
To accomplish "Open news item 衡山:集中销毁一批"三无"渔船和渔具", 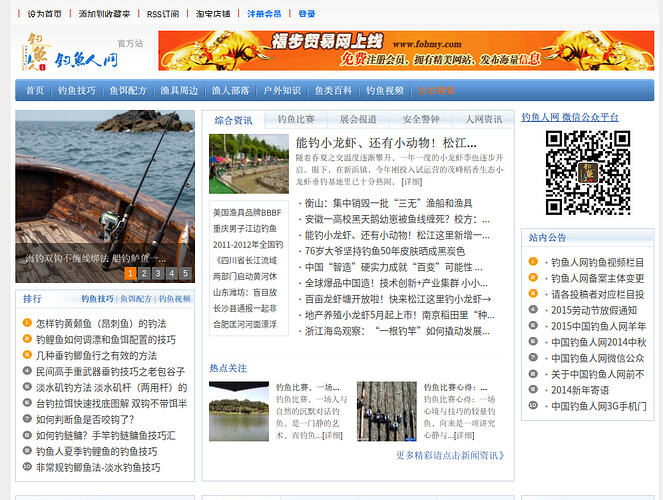I will [388, 203].
